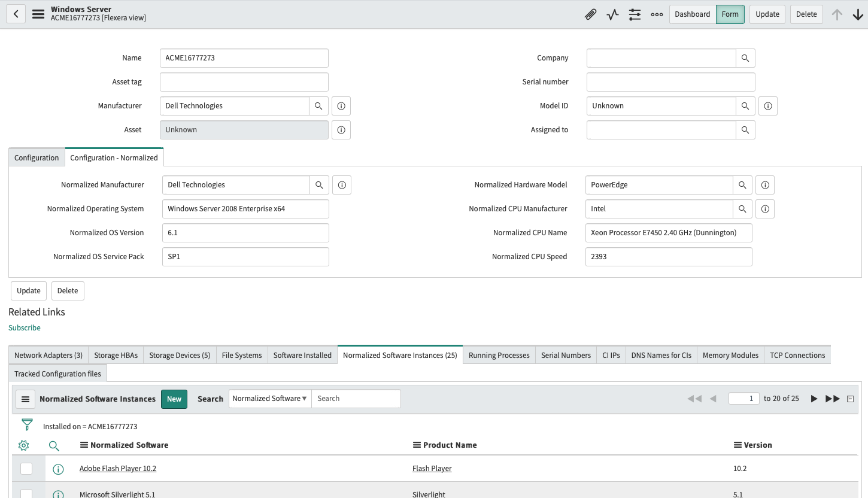Switch to the Configuration tab
This screenshot has height=498, width=868.
37,157
